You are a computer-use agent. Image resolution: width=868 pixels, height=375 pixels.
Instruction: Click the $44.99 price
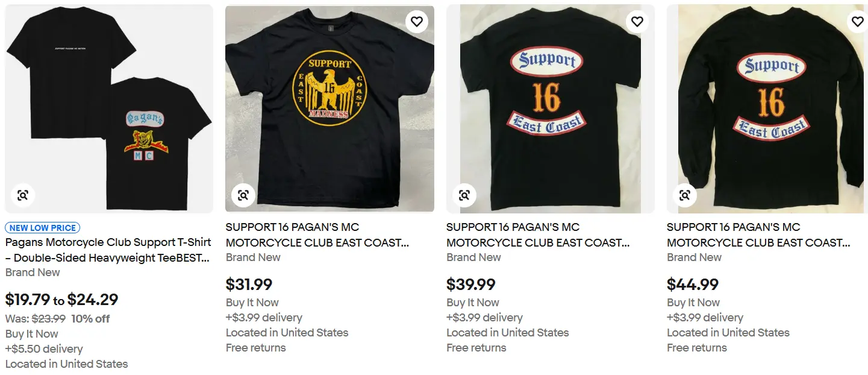coord(692,285)
